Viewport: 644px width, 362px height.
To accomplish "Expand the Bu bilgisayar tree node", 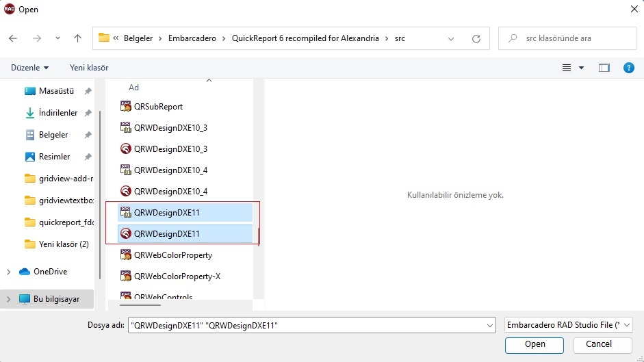I will (8, 299).
